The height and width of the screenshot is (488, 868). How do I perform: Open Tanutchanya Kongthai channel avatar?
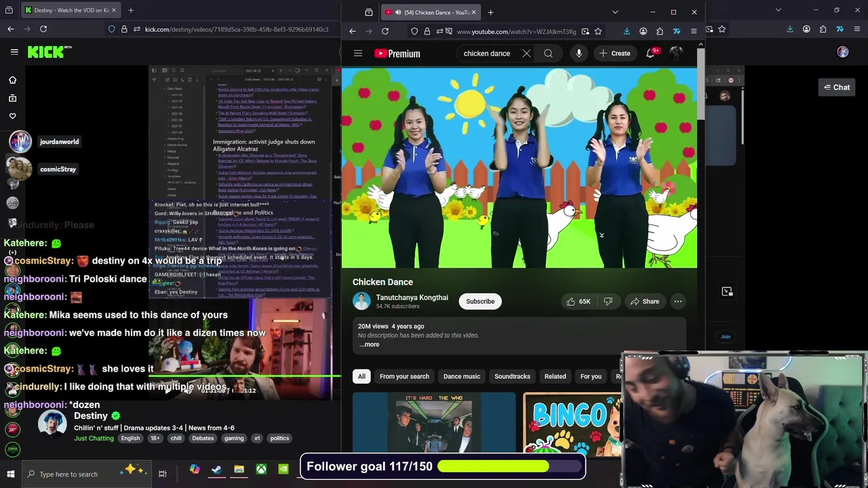[361, 302]
